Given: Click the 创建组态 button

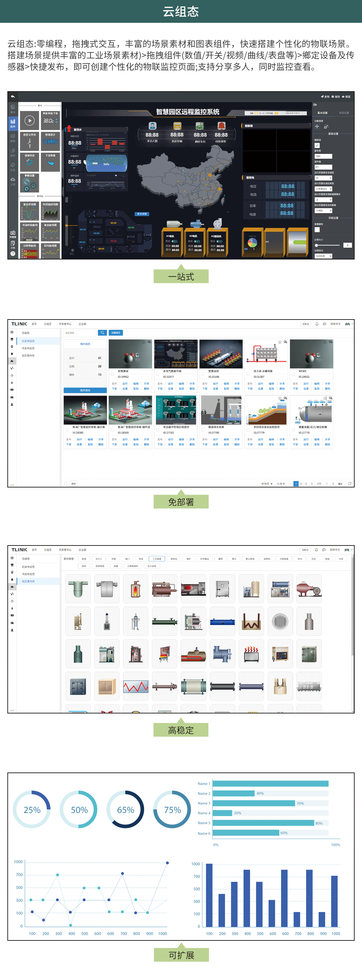Looking at the screenshot, I should pyautogui.click(x=116, y=333).
